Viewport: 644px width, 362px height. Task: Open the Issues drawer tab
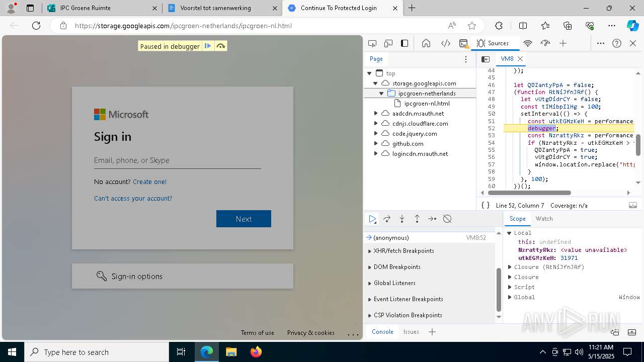tap(411, 332)
